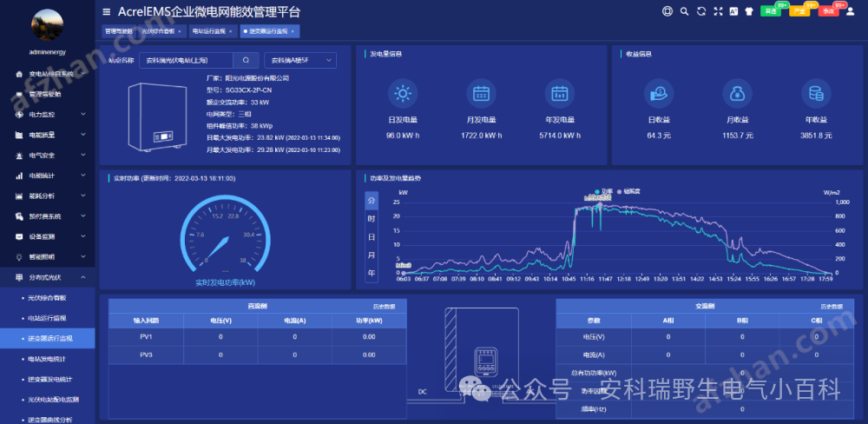The image size is (868, 424).
Task: Click the station name input 安科瑞光伏电站(上海)
Action: [x=186, y=60]
